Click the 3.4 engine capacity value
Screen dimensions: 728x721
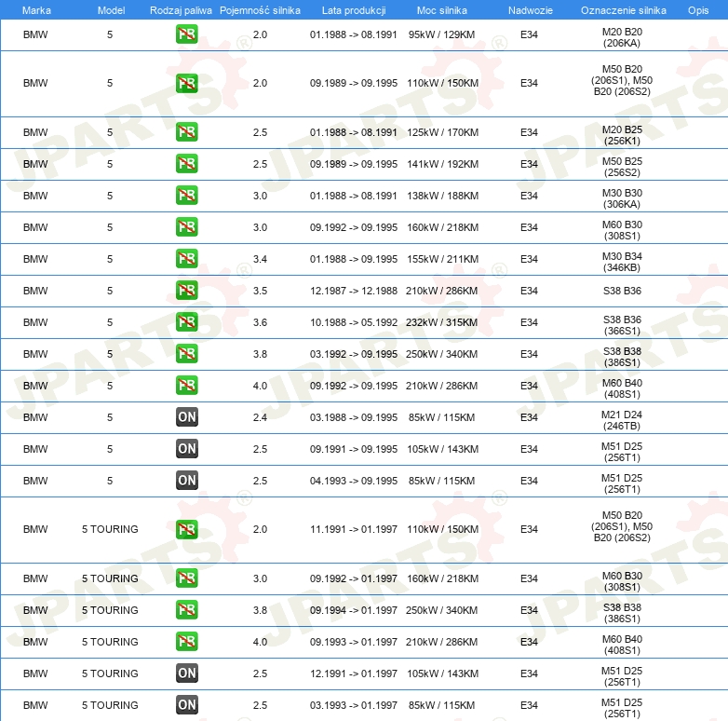point(260,259)
